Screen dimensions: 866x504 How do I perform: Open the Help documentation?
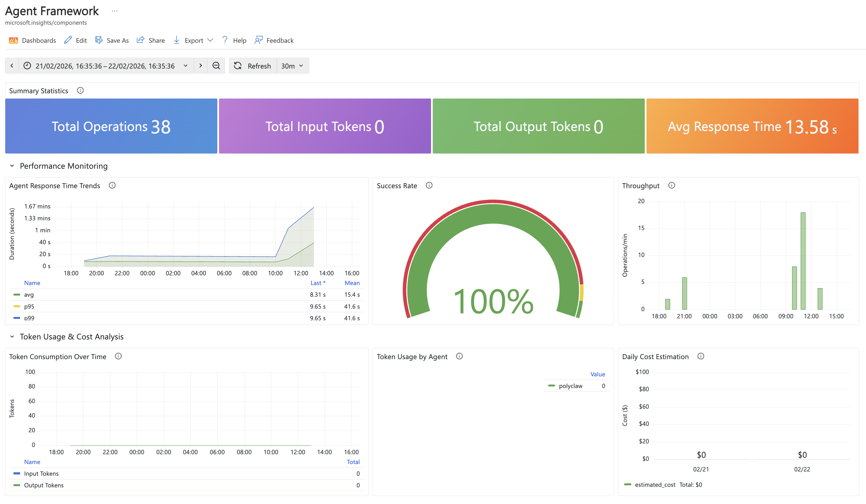224,40
